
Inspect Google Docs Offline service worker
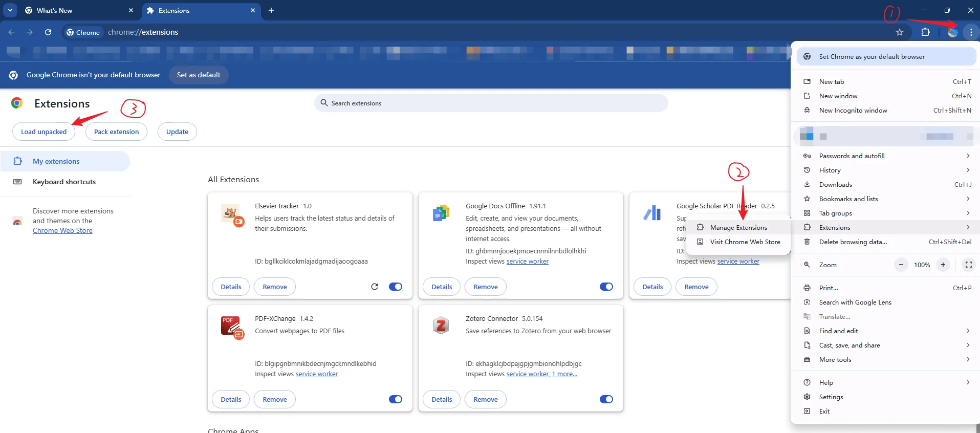528,262
